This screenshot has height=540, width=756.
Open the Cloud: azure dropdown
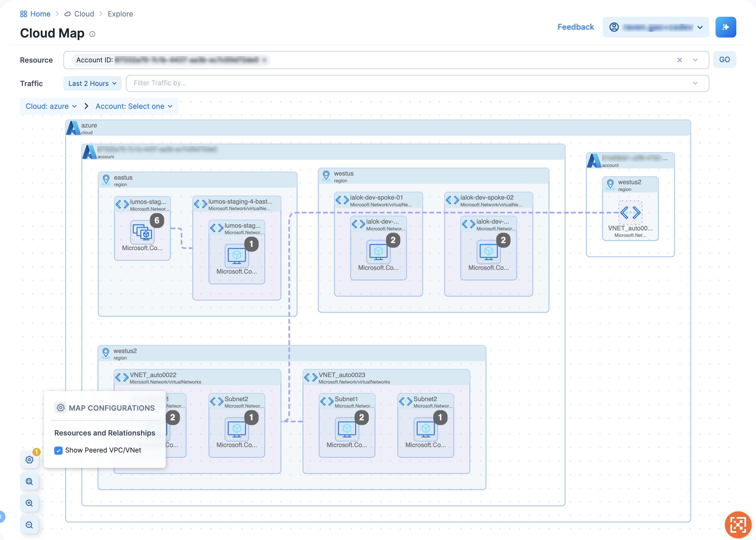[51, 106]
